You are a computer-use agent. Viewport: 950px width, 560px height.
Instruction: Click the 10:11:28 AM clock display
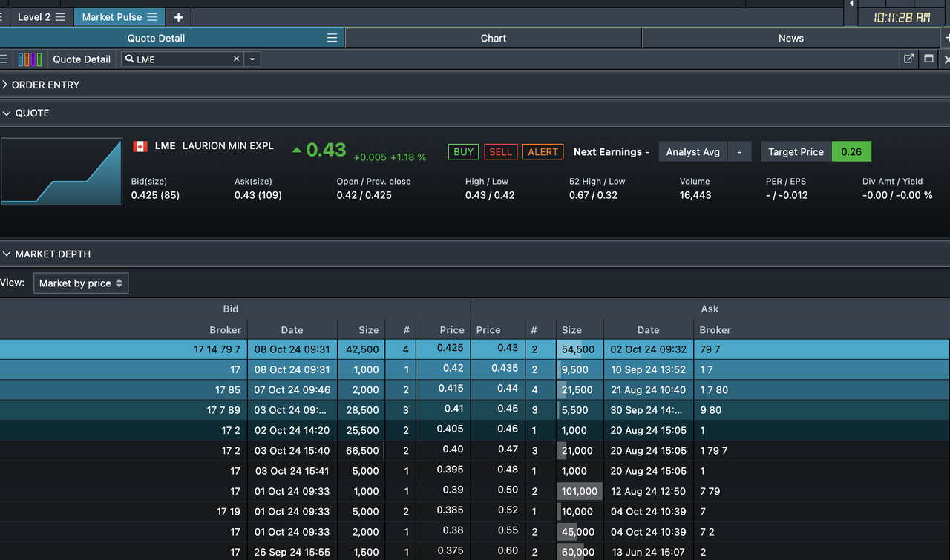pyautogui.click(x=901, y=17)
